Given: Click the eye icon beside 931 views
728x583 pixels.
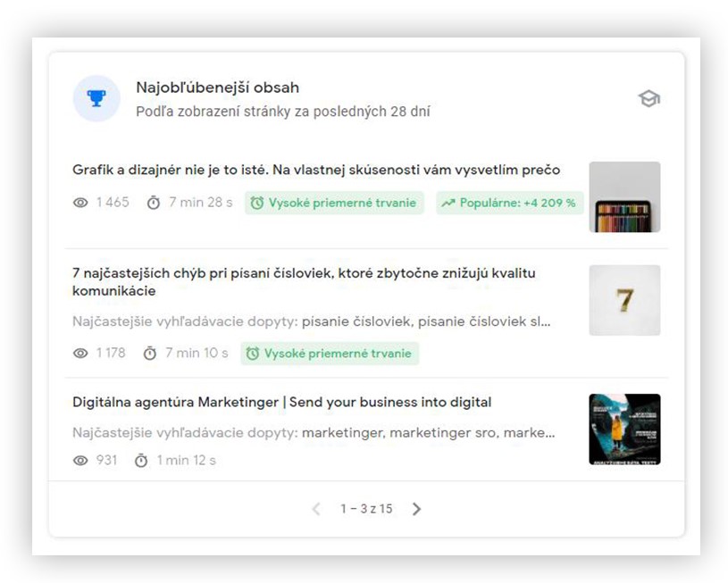Looking at the screenshot, I should (x=80, y=461).
